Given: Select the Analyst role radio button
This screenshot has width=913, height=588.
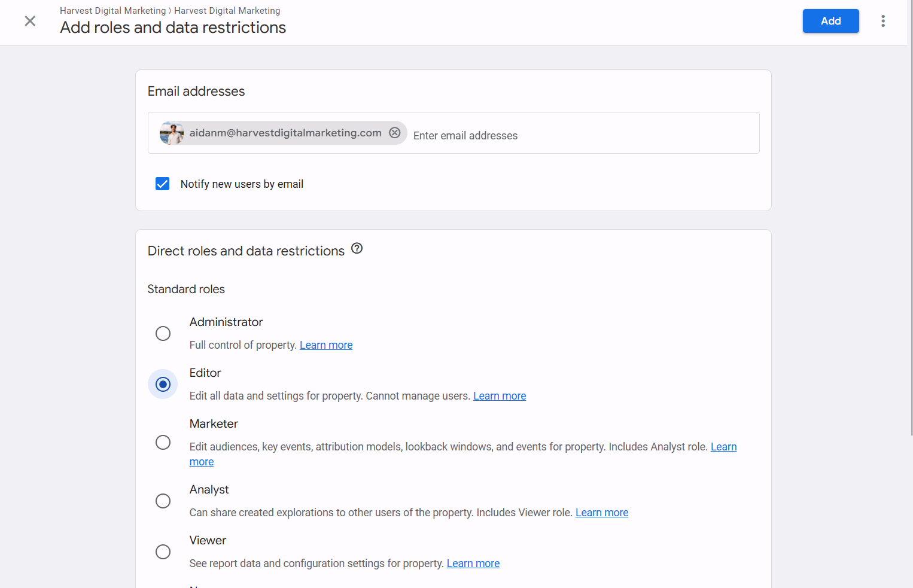Looking at the screenshot, I should 163,501.
